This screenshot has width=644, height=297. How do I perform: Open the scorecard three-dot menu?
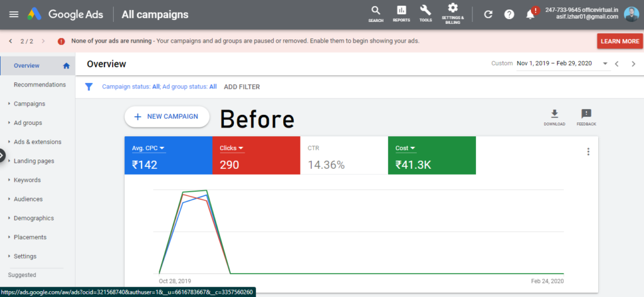coord(588,152)
